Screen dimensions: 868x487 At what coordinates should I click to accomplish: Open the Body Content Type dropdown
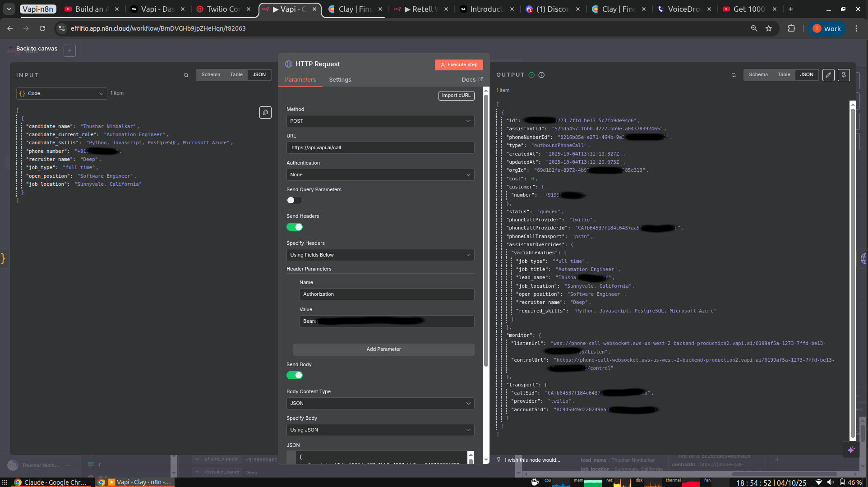tap(380, 403)
